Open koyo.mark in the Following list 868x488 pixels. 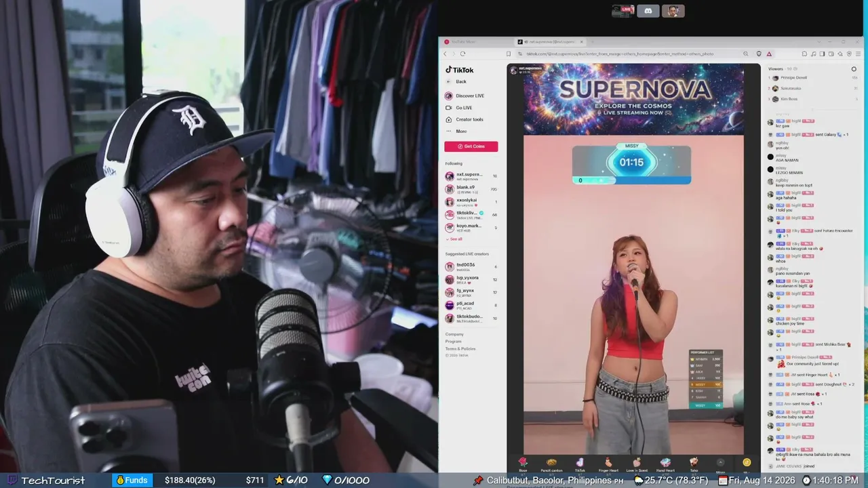471,227
